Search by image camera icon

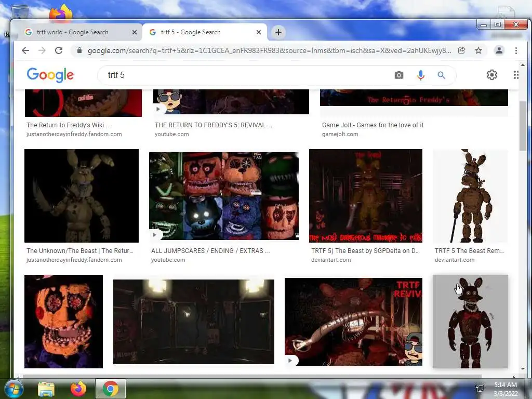pos(399,75)
